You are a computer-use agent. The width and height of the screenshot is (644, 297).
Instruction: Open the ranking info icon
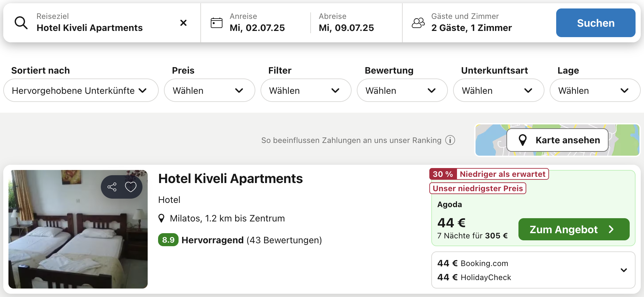tap(450, 140)
